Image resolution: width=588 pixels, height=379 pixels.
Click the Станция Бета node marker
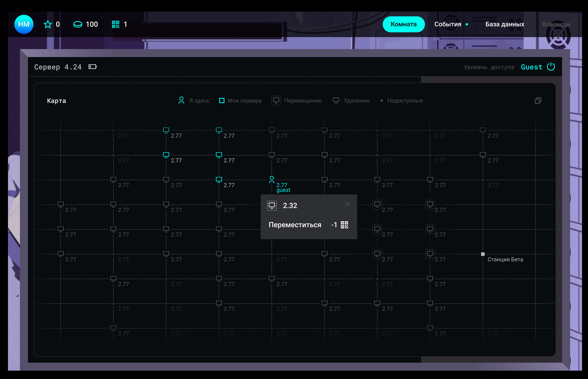(x=483, y=254)
